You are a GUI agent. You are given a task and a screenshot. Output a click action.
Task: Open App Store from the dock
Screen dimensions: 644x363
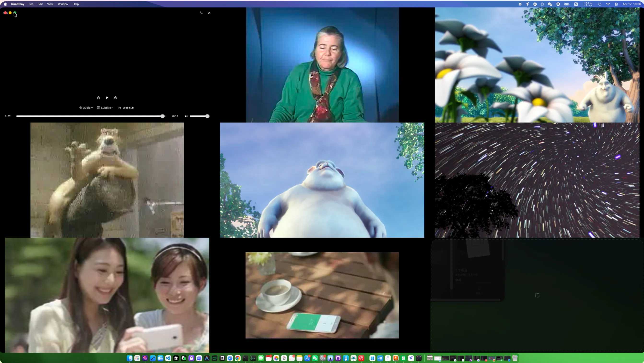307,358
